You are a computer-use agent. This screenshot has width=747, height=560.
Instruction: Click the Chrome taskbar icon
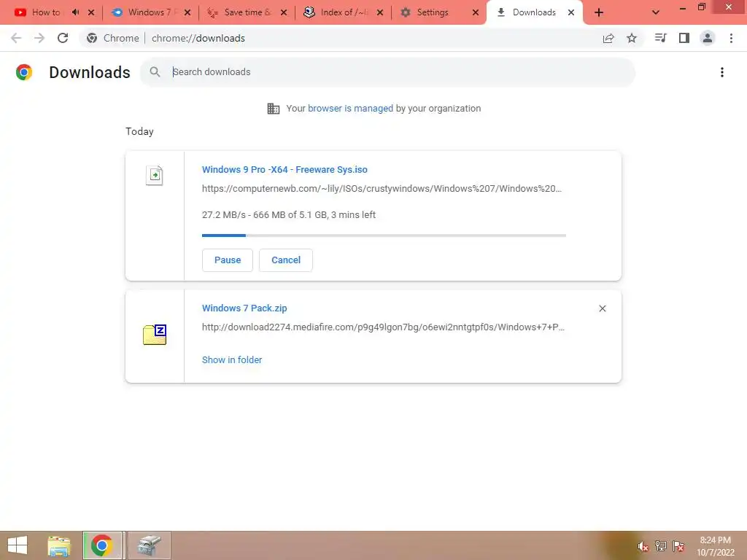coord(102,545)
